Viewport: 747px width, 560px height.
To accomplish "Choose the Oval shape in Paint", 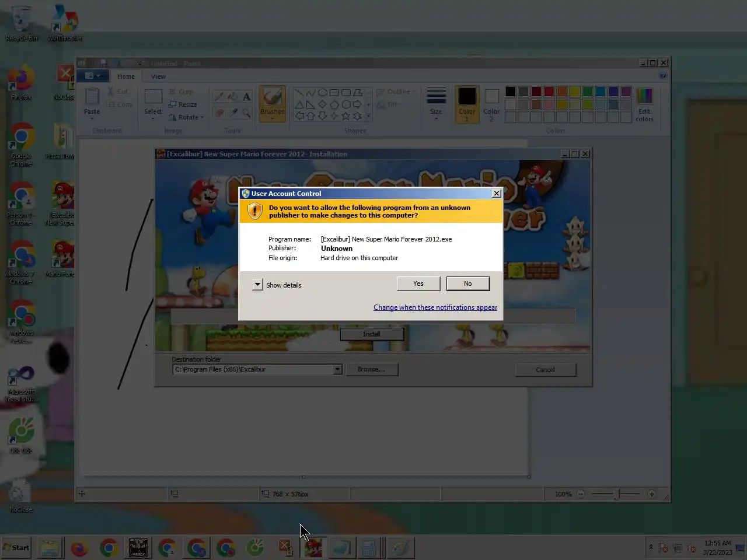I will 322,92.
